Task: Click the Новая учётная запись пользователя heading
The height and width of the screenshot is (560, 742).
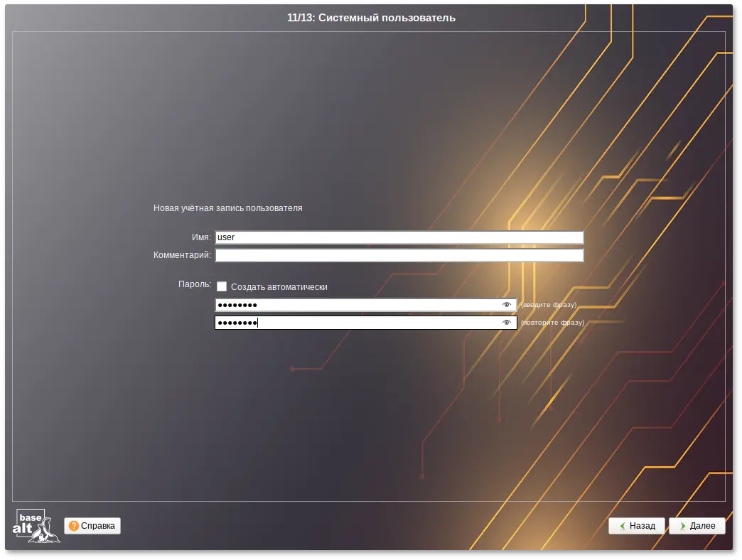Action: coord(227,208)
